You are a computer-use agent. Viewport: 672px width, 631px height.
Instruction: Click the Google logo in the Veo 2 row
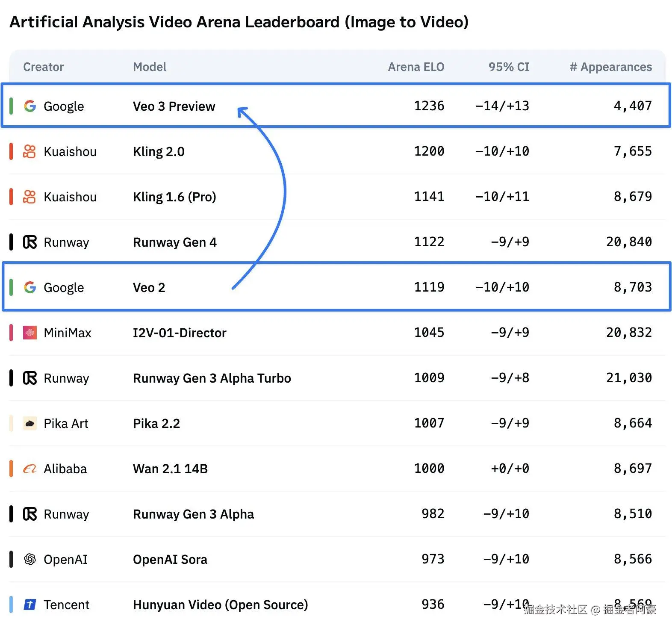[30, 287]
